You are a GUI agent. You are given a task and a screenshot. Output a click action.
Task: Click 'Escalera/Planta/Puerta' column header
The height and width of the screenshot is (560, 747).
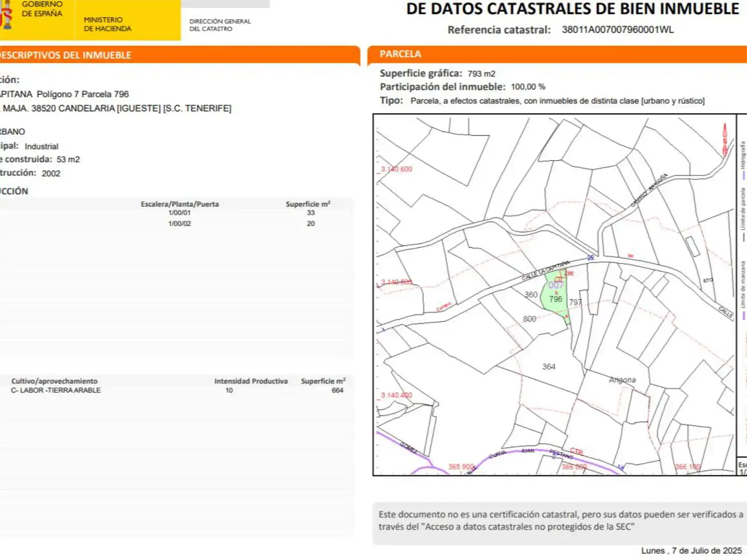click(179, 204)
